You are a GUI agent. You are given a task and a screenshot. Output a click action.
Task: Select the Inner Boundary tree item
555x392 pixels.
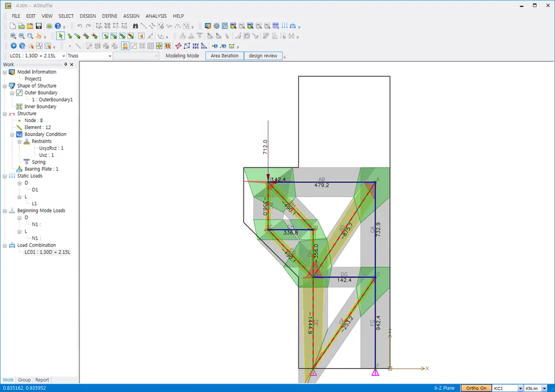point(41,106)
